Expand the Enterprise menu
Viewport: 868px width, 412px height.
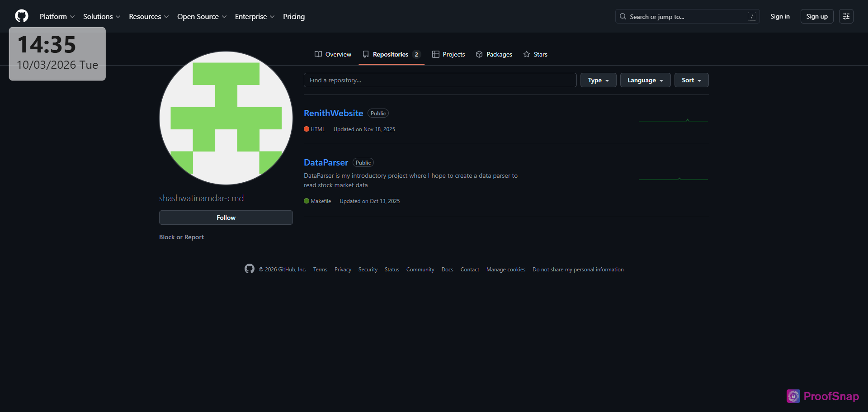255,16
